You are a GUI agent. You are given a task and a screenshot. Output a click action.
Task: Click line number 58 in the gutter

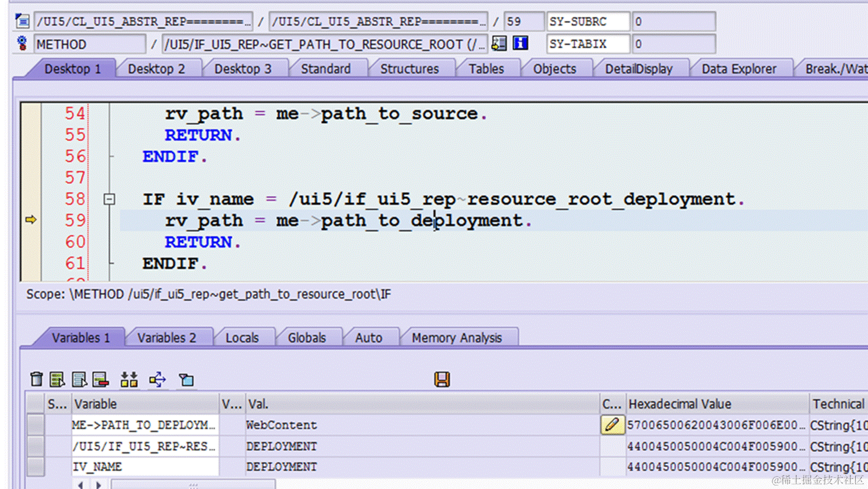point(75,199)
